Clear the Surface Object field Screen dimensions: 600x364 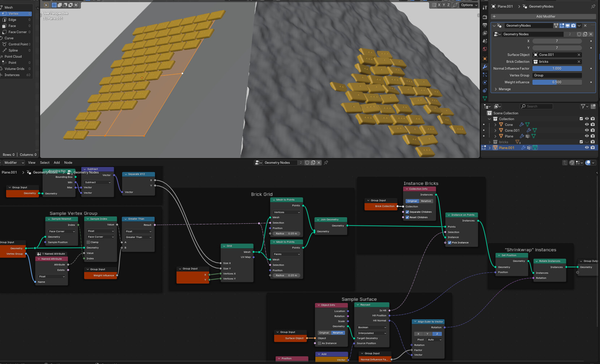579,55
